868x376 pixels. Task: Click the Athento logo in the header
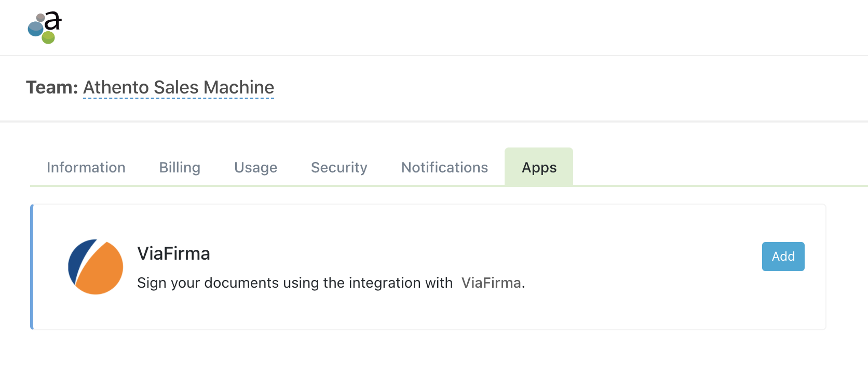(x=45, y=28)
